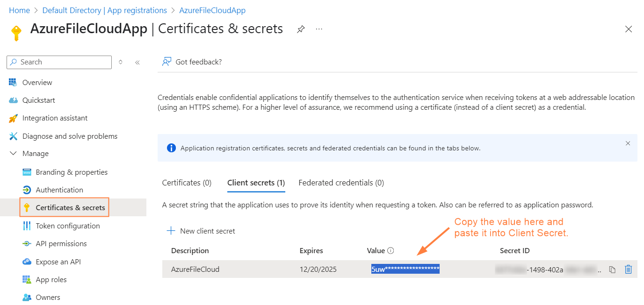The image size is (644, 305).
Task: Switch to the Certificates (0) tab
Action: pyautogui.click(x=187, y=183)
